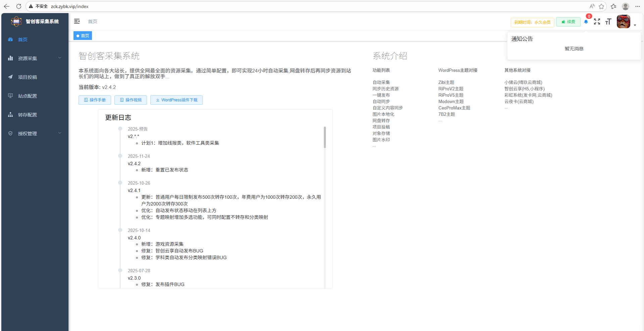Download via the WordPress插件下载 button
Screen dimensions: 644x331
click(176, 100)
